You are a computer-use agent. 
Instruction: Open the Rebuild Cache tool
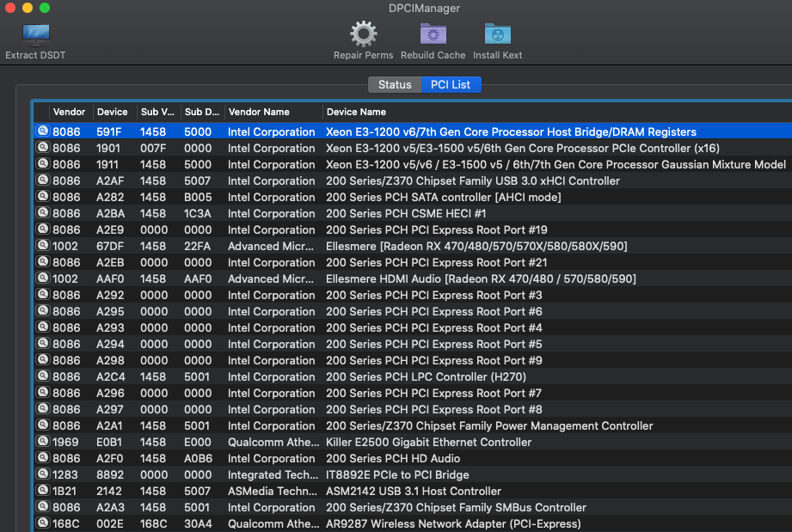433,34
